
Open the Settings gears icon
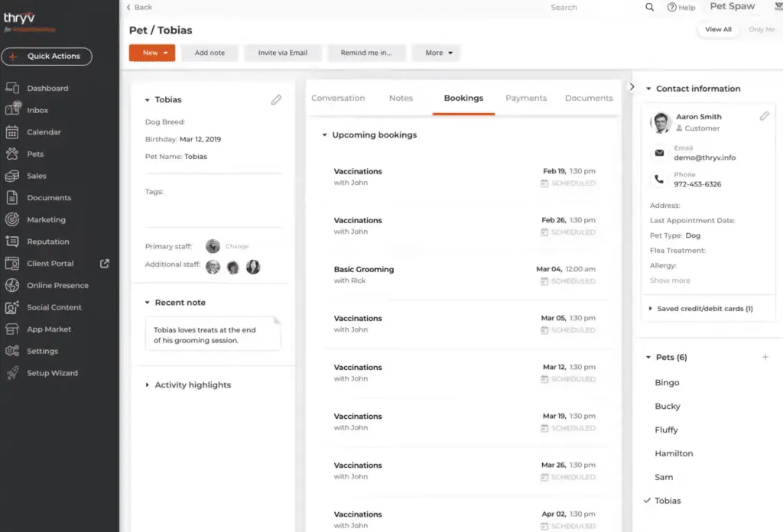click(12, 351)
